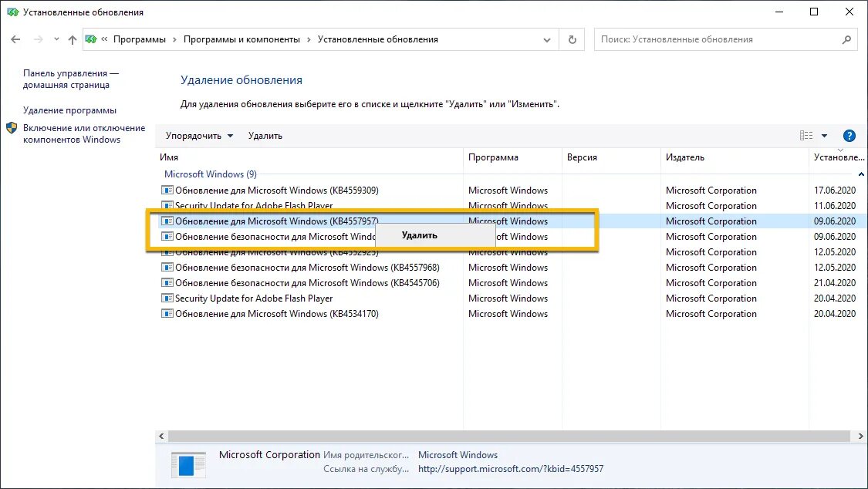Sort by the Установлено column header

coord(838,157)
